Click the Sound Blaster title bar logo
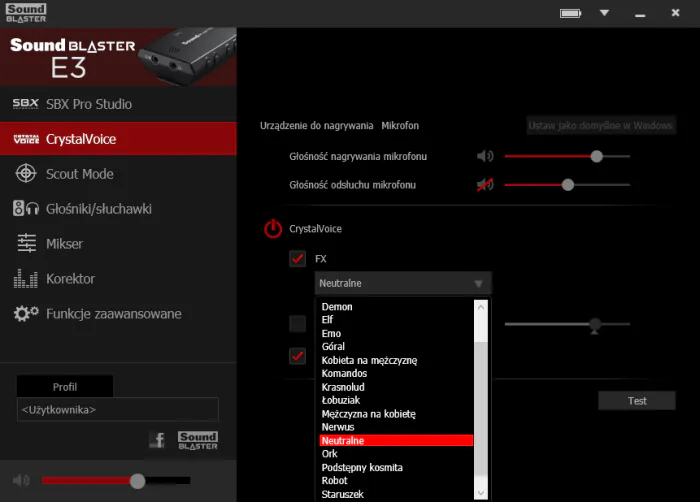The image size is (700, 502). pyautogui.click(x=26, y=13)
